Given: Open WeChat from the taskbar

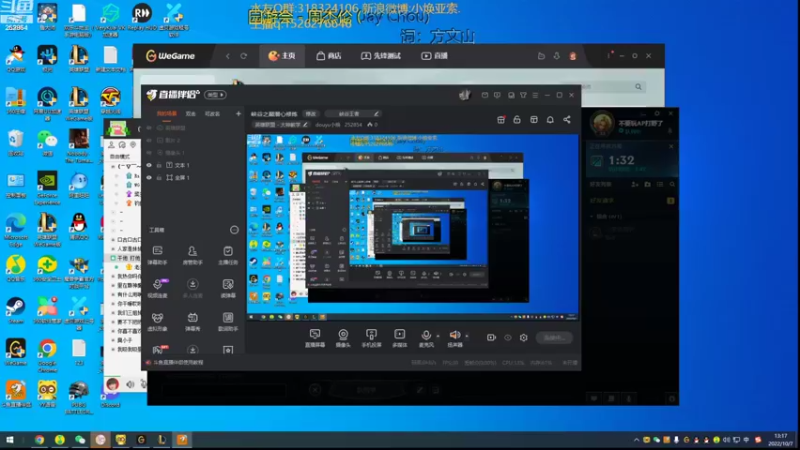Looking at the screenshot, I should tap(80, 440).
